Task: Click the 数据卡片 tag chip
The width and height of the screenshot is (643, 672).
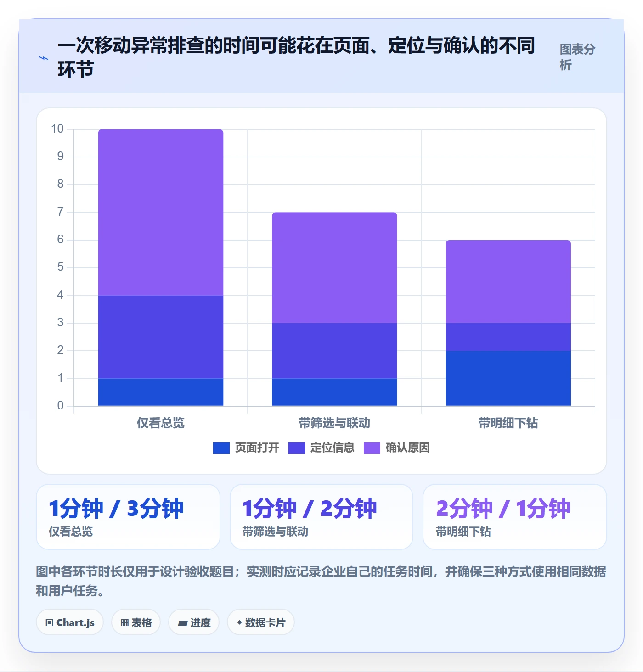Action: (x=261, y=622)
